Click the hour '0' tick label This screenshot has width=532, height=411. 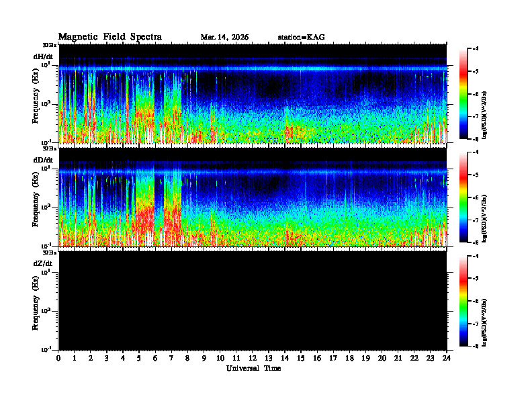point(58,359)
